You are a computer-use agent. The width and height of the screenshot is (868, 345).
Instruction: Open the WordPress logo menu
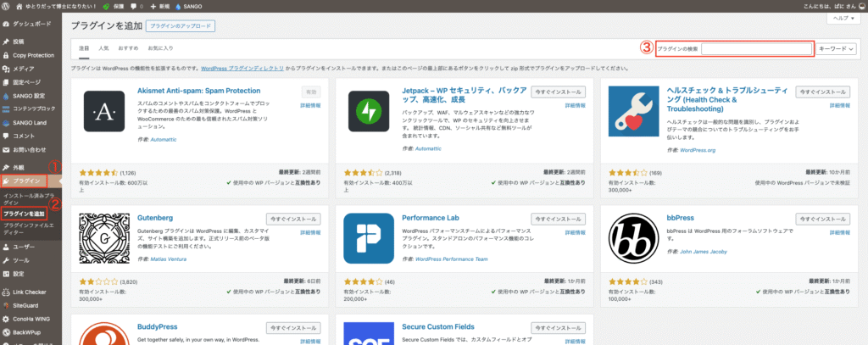6,6
